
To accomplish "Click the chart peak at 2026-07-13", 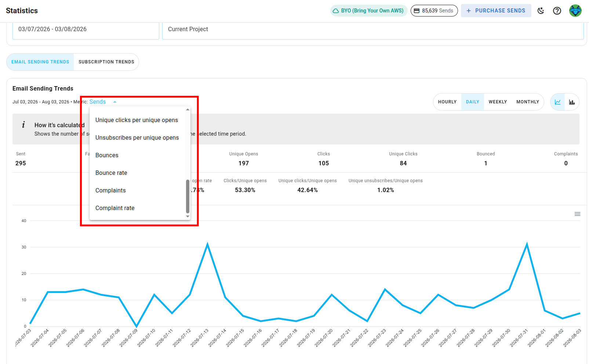I will point(207,244).
